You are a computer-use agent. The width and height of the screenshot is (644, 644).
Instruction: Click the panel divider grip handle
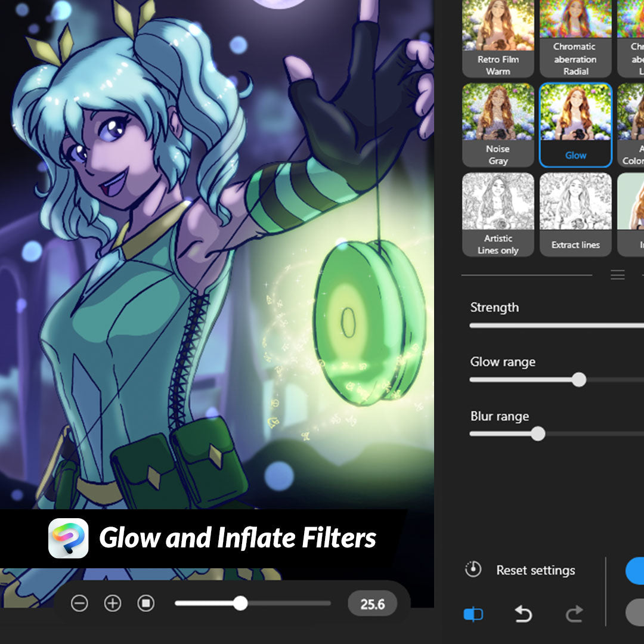click(x=617, y=275)
